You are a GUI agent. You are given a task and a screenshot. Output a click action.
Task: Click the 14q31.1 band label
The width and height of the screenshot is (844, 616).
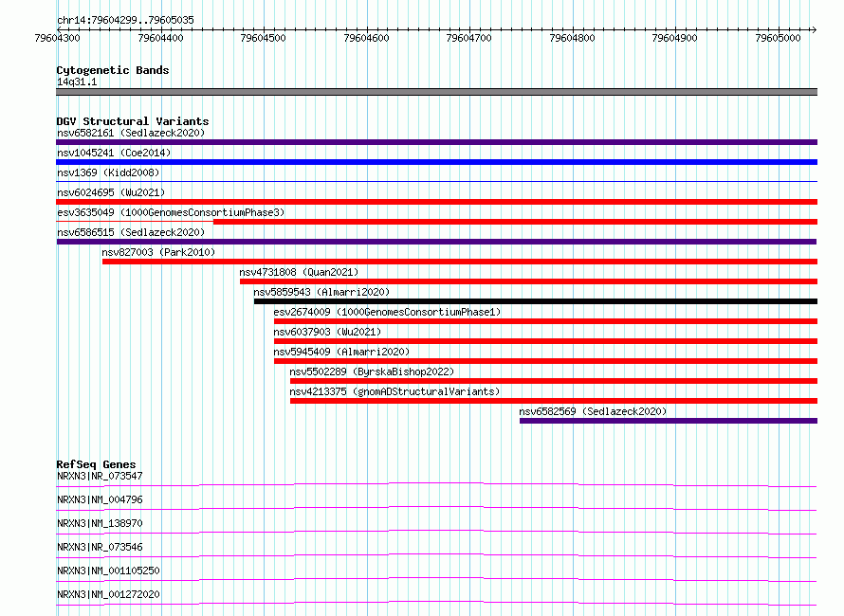(x=77, y=82)
